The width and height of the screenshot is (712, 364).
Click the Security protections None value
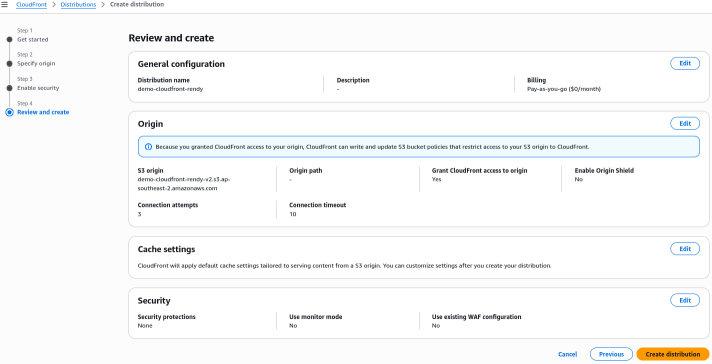145,326
